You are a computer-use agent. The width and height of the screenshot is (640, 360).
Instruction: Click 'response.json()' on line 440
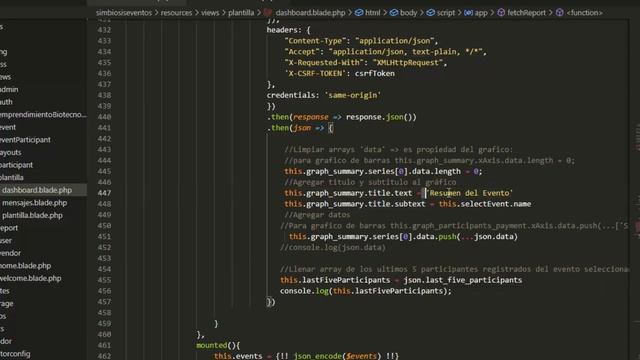point(381,117)
